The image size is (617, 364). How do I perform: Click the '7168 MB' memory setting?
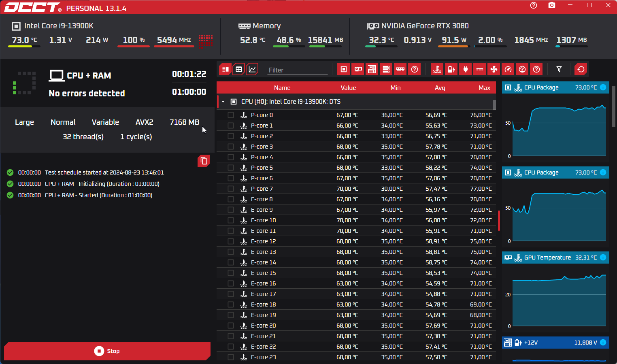pyautogui.click(x=184, y=122)
